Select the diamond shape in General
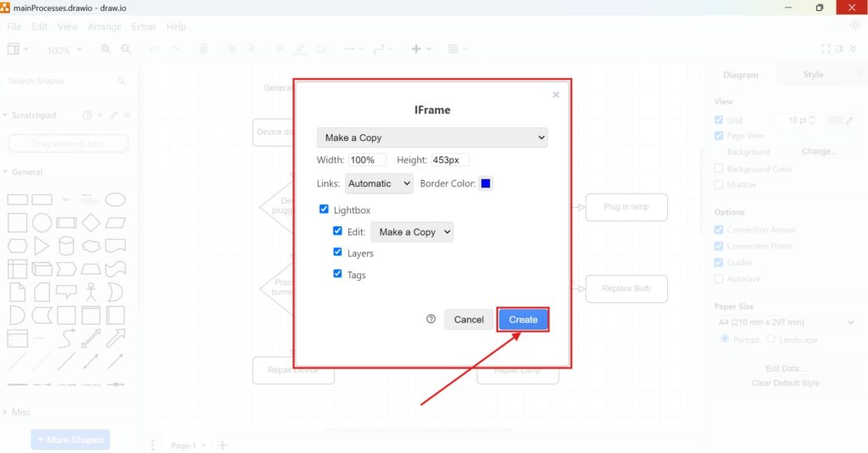Image resolution: width=868 pixels, height=453 pixels. (91, 222)
